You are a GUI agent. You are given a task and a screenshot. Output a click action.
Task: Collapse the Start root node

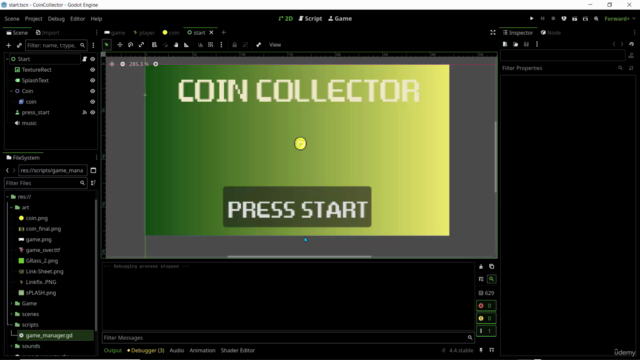tap(7, 59)
